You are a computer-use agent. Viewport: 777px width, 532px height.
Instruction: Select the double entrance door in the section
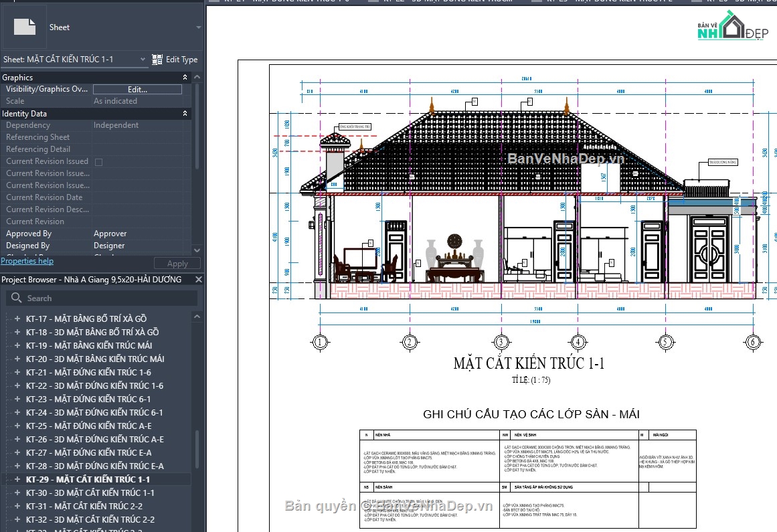(x=709, y=250)
